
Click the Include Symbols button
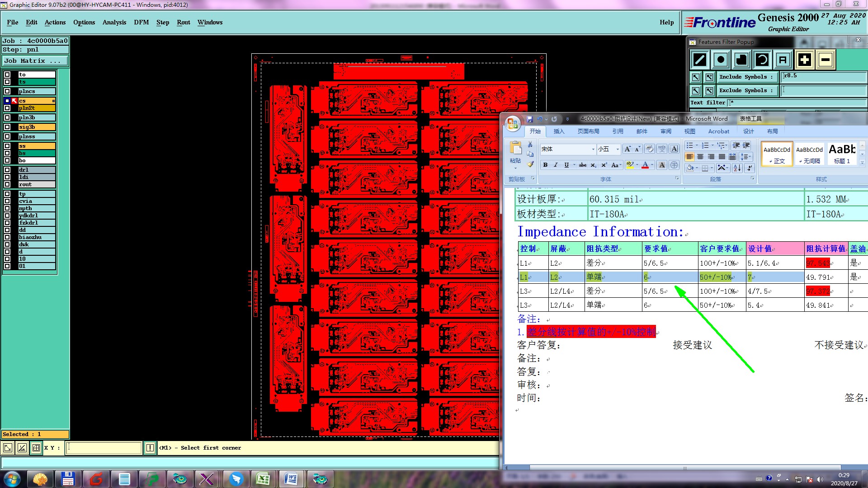click(x=746, y=77)
